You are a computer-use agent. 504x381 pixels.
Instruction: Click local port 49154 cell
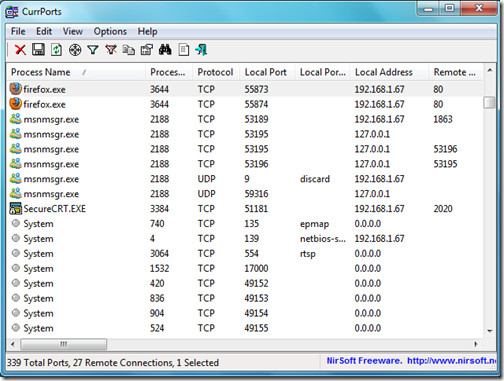click(x=256, y=313)
